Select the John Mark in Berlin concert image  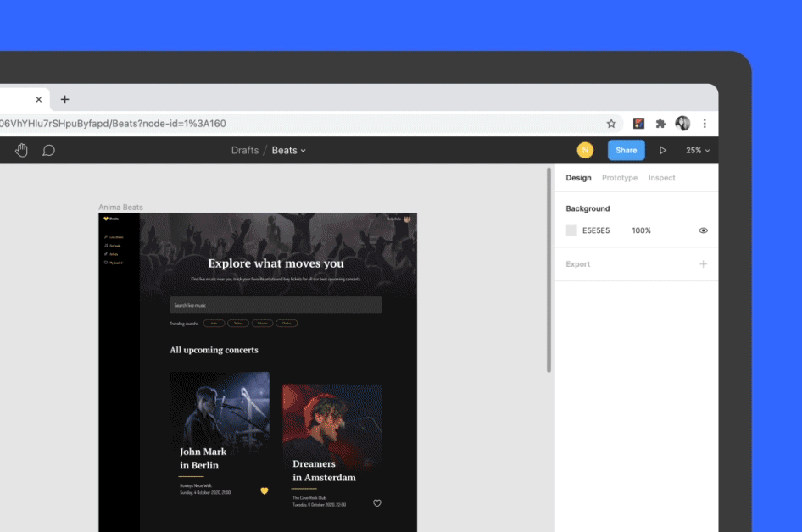point(220,412)
